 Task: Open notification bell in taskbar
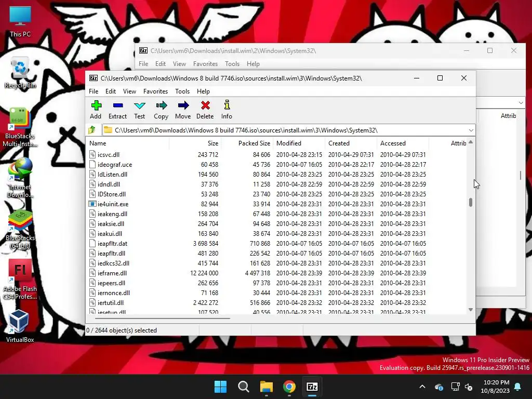(518, 387)
